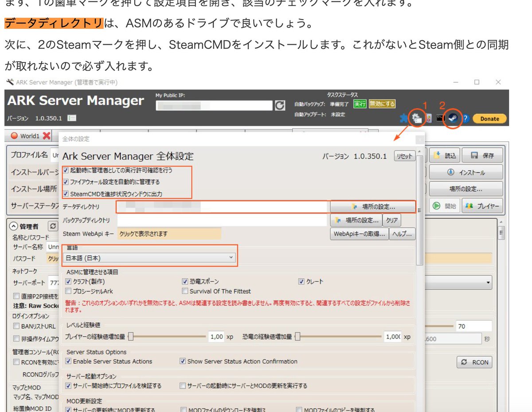The image size is (532, 412).
Task: Click 場所の設定 button in main window
Action: [466, 189]
